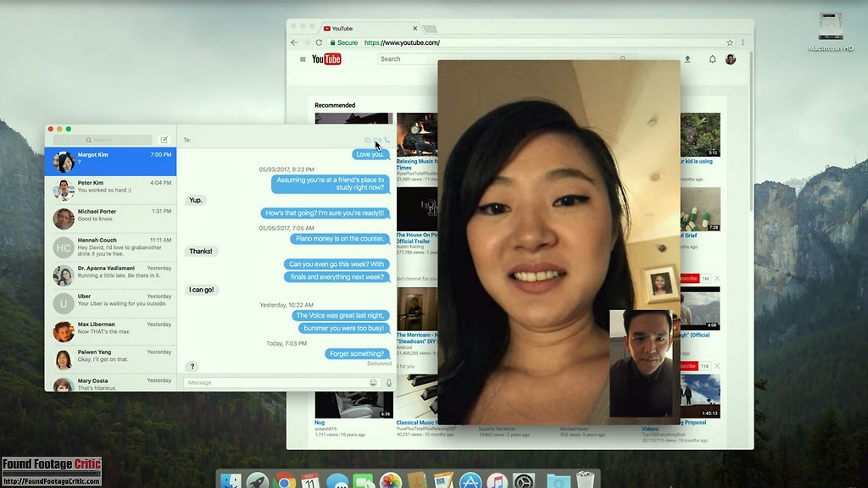Close the YouTube tab
Viewport: 868px width, 488px height.
click(415, 28)
